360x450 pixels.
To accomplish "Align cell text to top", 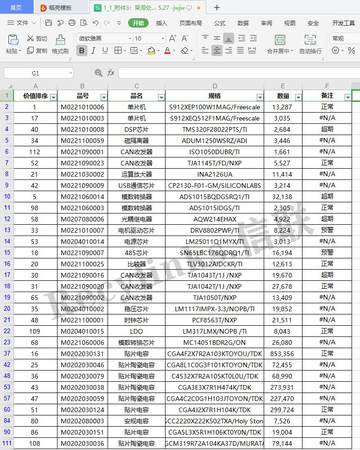I will (x=205, y=38).
